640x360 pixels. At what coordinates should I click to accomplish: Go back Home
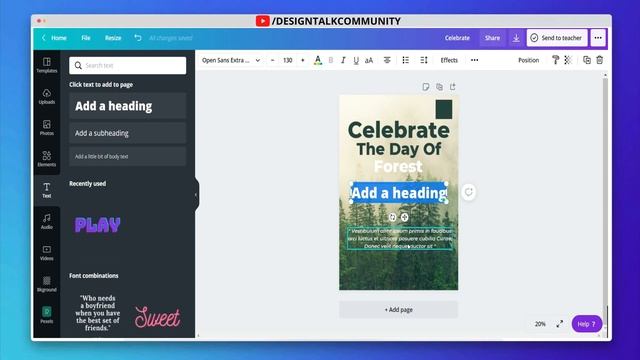point(54,38)
